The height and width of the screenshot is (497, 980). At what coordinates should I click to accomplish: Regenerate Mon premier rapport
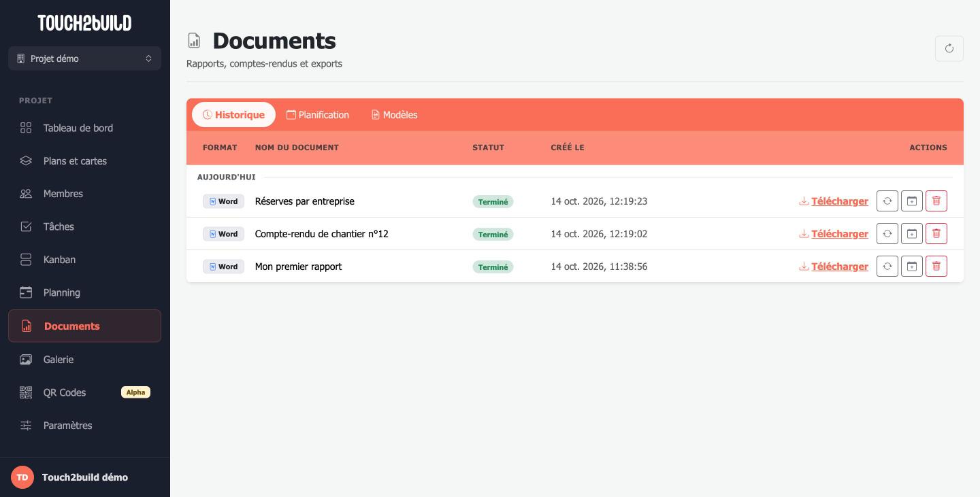click(887, 267)
